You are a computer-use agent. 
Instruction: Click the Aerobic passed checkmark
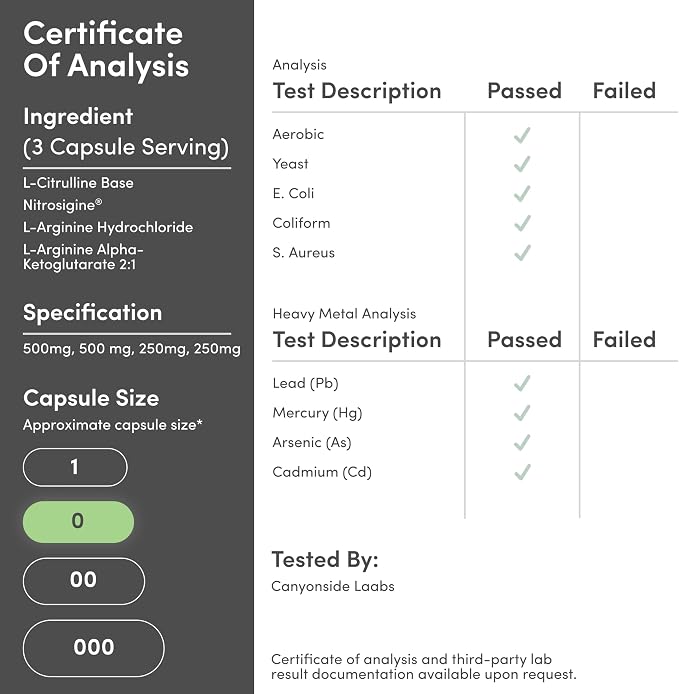coord(522,135)
